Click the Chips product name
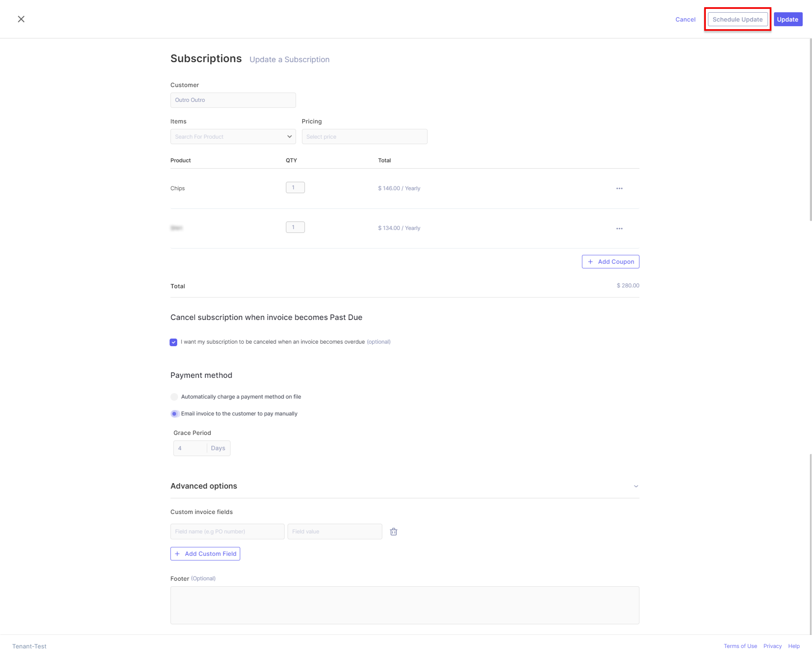The width and height of the screenshot is (812, 656). pos(177,188)
